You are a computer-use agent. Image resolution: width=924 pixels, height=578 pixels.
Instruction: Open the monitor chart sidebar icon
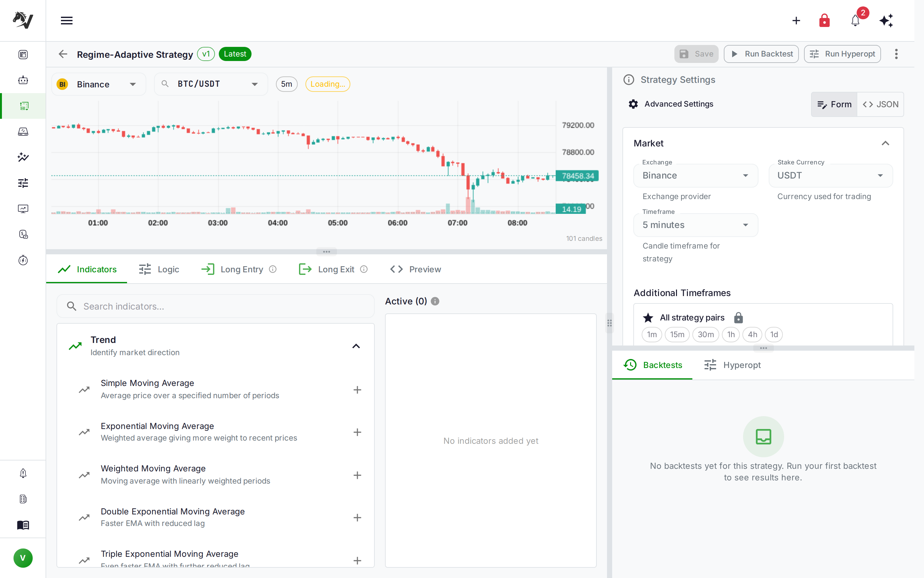(23, 209)
